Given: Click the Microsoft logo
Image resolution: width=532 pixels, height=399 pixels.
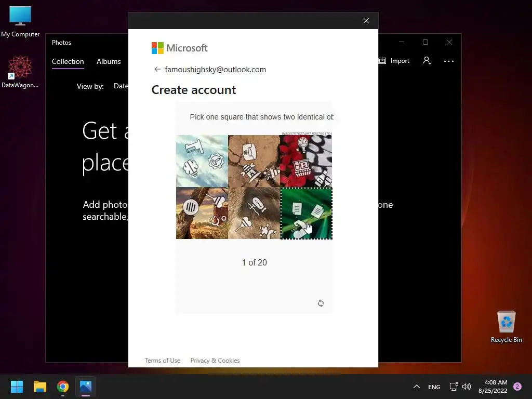Looking at the screenshot, I should pos(179,48).
